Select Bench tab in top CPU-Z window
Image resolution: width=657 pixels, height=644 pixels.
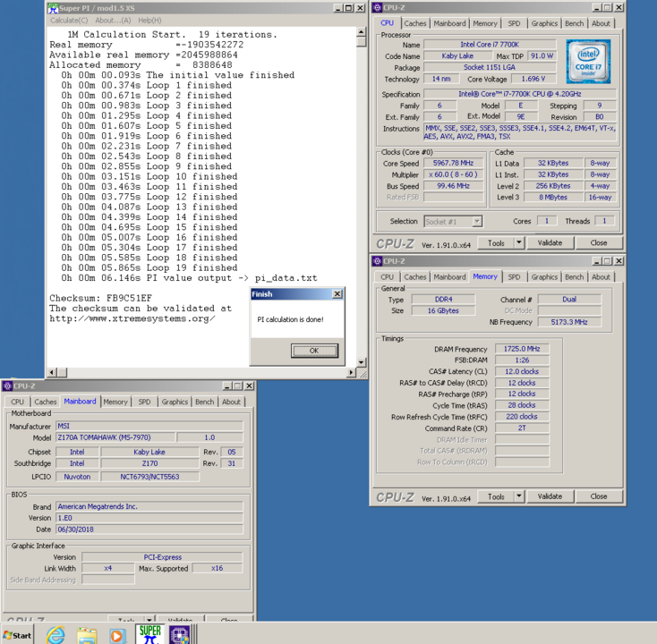pos(574,23)
